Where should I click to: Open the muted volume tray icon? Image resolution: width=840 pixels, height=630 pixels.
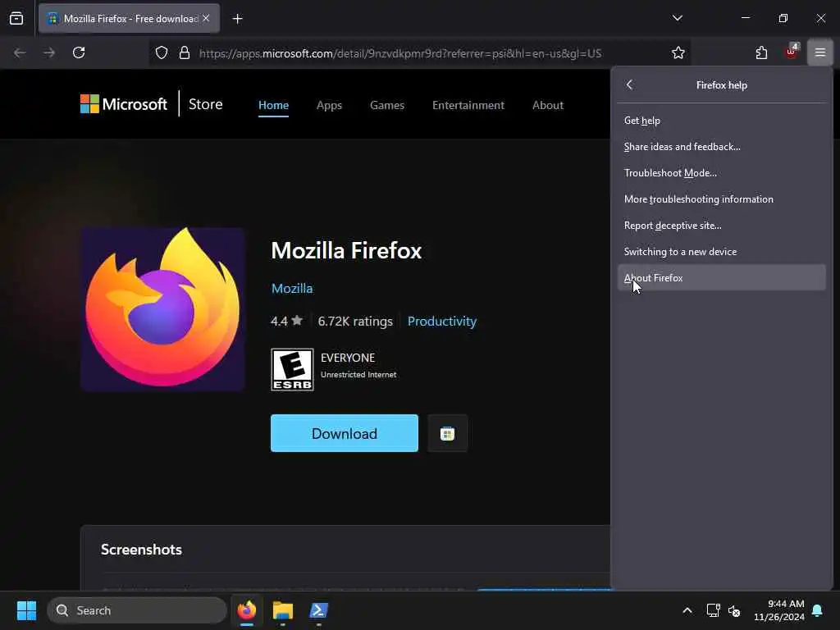point(734,610)
